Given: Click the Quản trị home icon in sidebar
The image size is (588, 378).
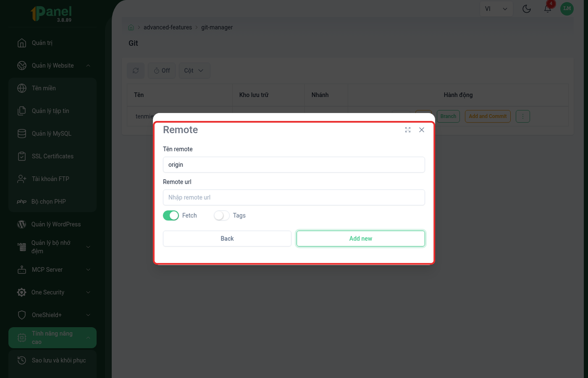Looking at the screenshot, I should pos(22,43).
